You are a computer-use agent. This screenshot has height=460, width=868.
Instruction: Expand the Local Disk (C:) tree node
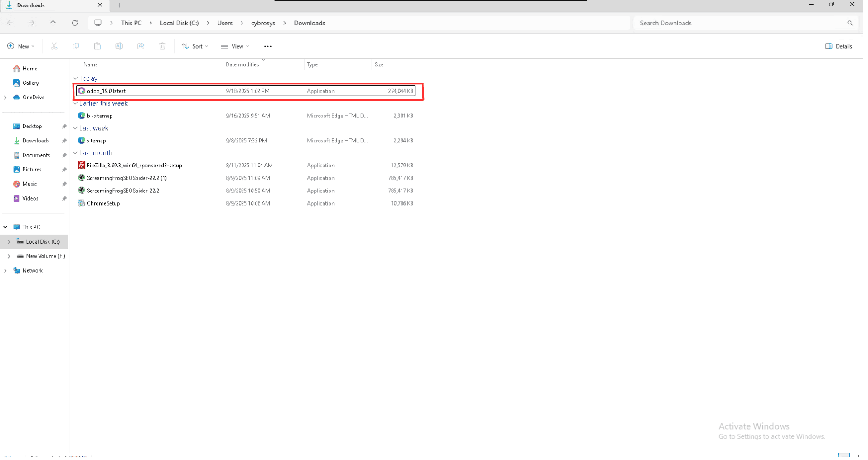pyautogui.click(x=9, y=243)
